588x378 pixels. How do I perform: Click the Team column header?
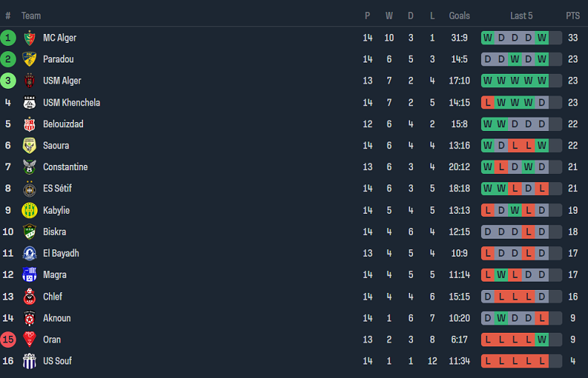pos(31,16)
